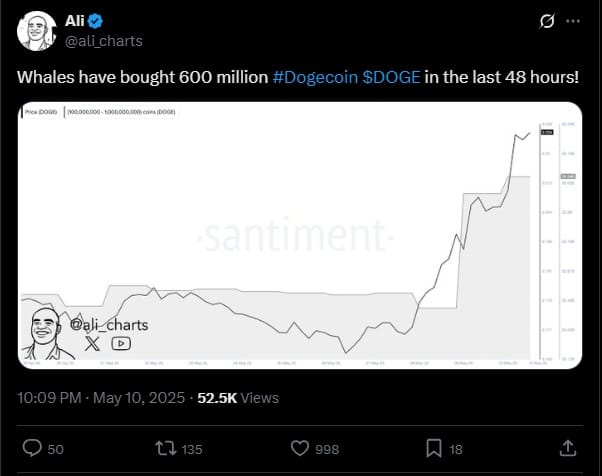The image size is (602, 476).
Task: Click the Price (DOGE) legend label in chart
Action: coord(41,112)
